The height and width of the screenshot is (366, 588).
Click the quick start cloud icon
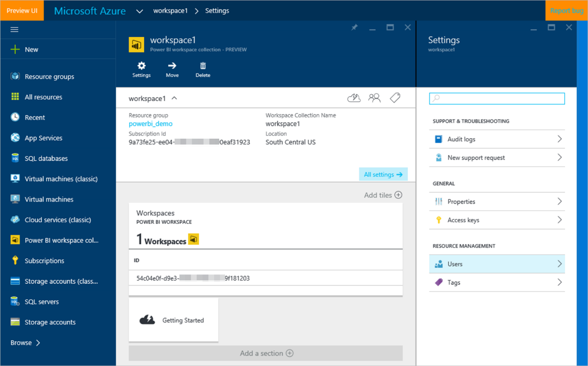click(354, 98)
